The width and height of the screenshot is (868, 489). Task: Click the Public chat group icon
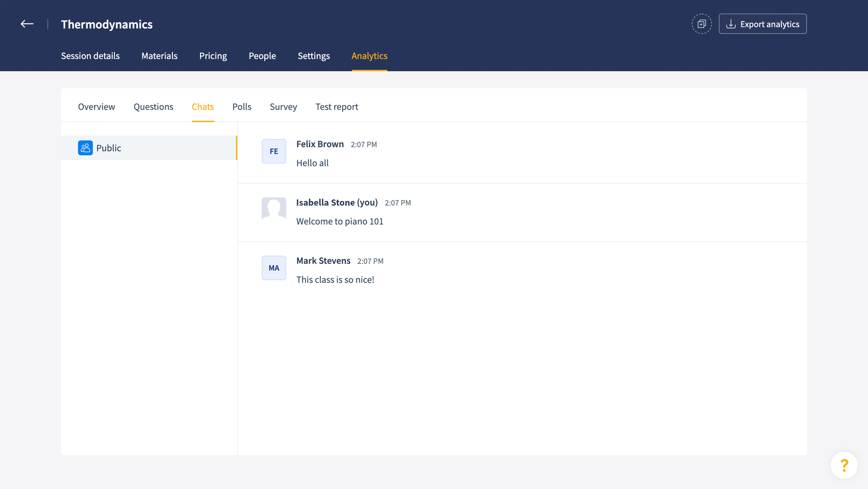tap(85, 148)
